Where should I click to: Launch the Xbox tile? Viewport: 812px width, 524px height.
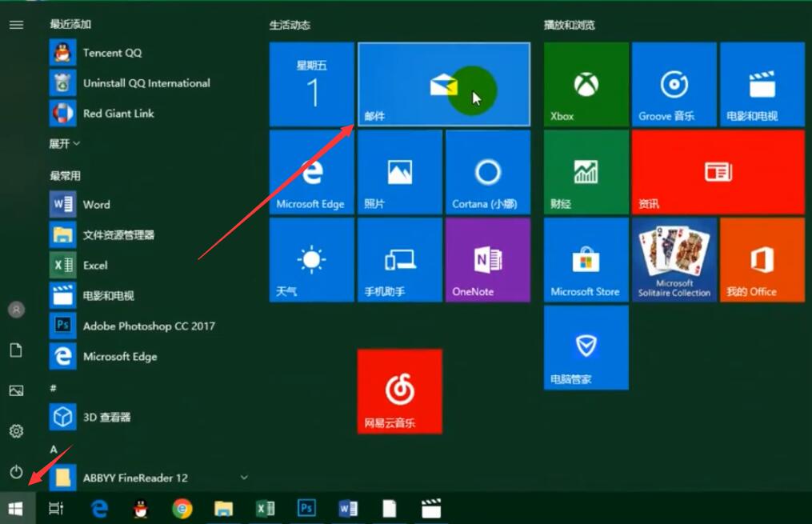(586, 84)
